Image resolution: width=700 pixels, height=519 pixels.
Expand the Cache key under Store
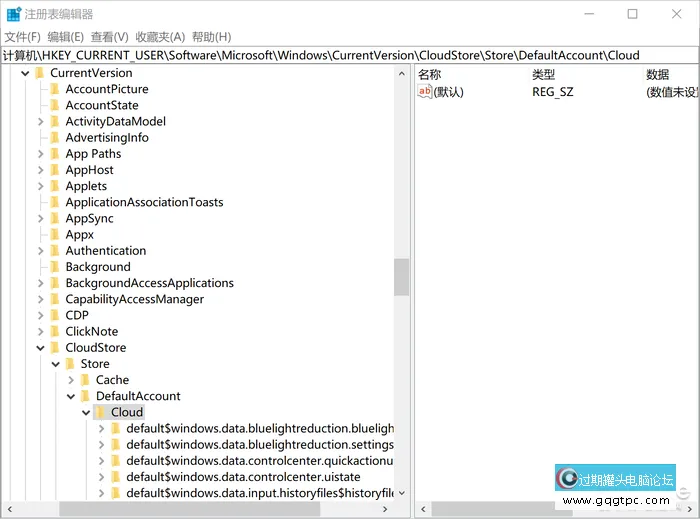point(71,380)
